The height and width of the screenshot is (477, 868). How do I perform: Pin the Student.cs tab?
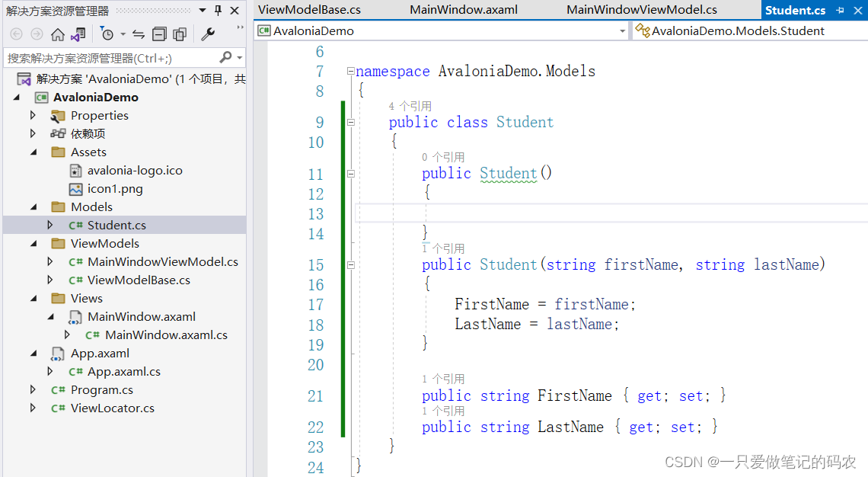pos(841,11)
